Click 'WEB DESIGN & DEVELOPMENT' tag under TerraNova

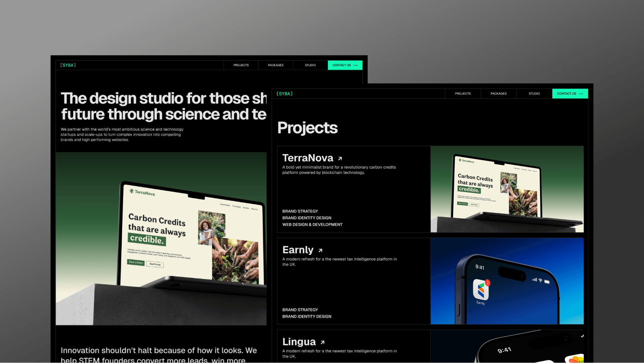[x=312, y=225]
